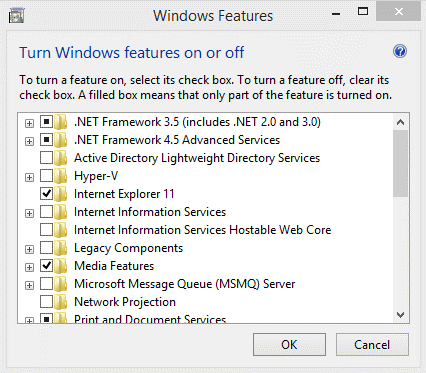This screenshot has width=426, height=373.
Task: Expand the Hyper-V tree node
Action: (29, 178)
